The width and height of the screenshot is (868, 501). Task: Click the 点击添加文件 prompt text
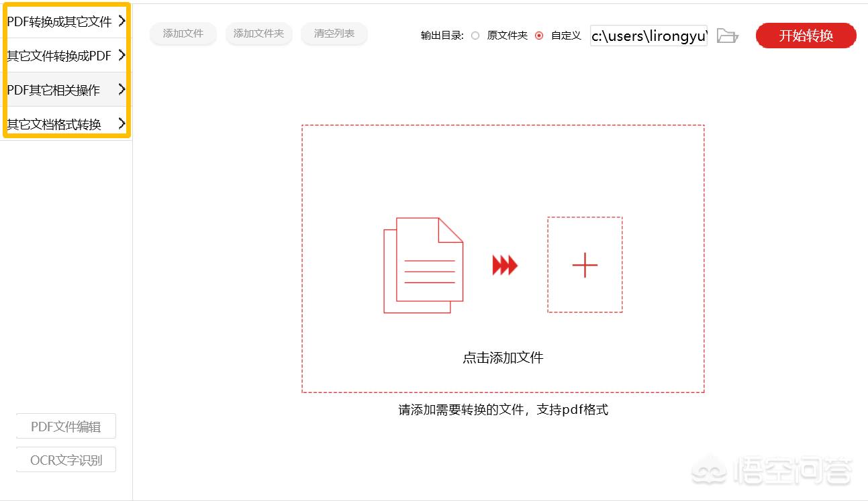click(x=503, y=357)
